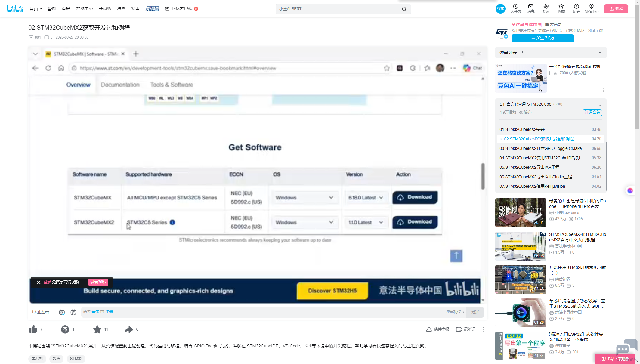Show playlist 简介 description

525,113
